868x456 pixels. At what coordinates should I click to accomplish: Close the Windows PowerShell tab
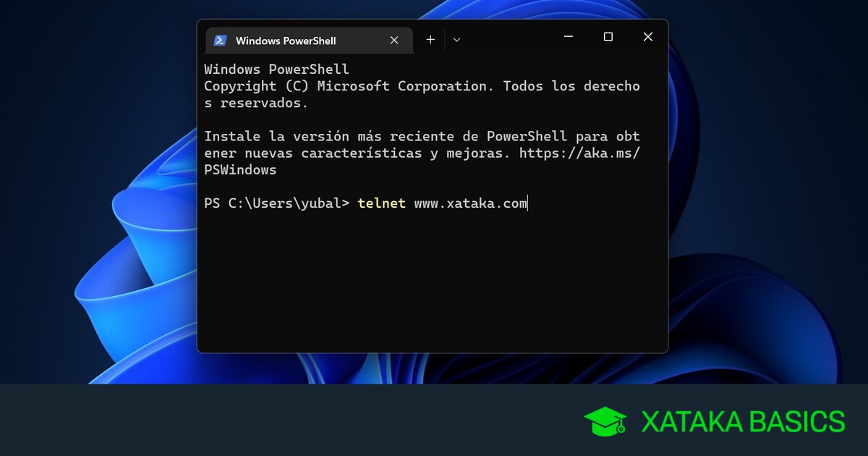[394, 41]
